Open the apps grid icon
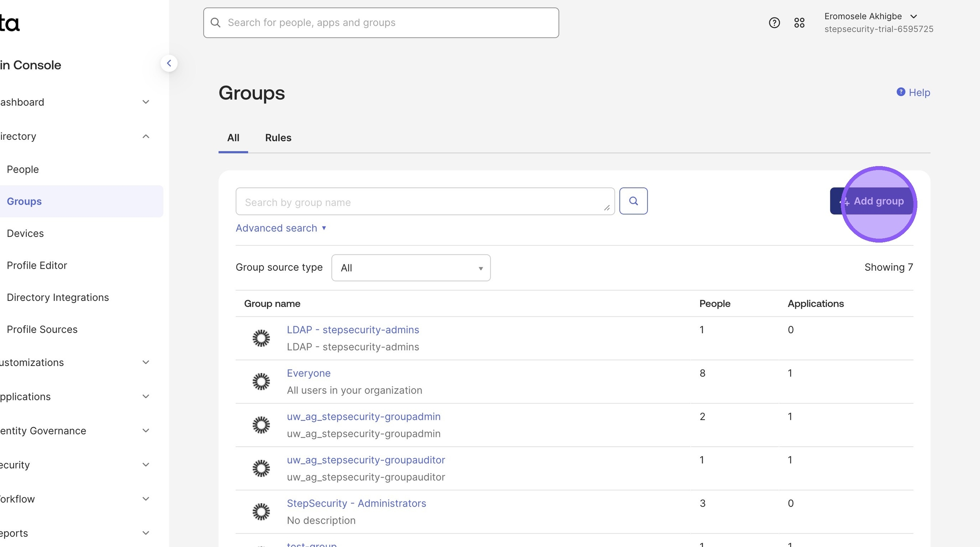 [x=799, y=23]
